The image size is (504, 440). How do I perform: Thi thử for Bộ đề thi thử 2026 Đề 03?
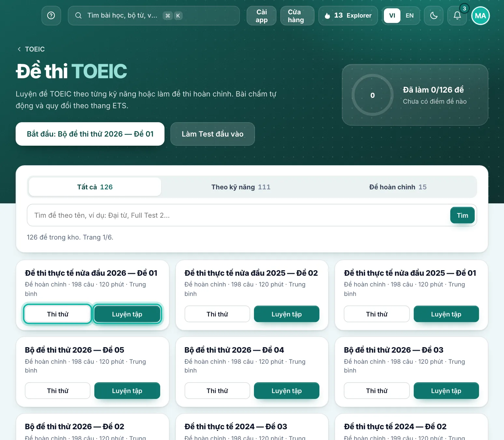pos(377,391)
